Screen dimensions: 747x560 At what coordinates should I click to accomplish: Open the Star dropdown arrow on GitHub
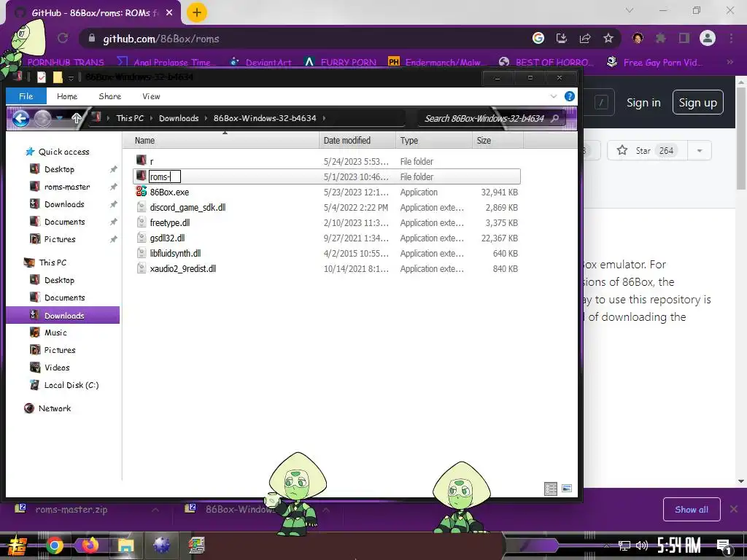(700, 150)
